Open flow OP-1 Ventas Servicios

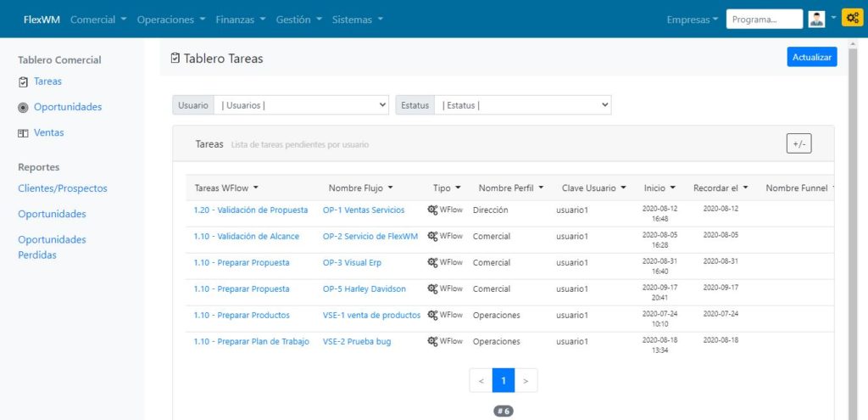point(364,210)
